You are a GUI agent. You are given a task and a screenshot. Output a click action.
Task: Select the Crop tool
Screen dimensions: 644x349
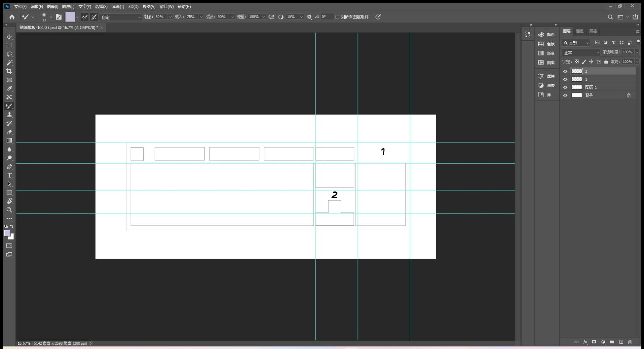coord(9,71)
